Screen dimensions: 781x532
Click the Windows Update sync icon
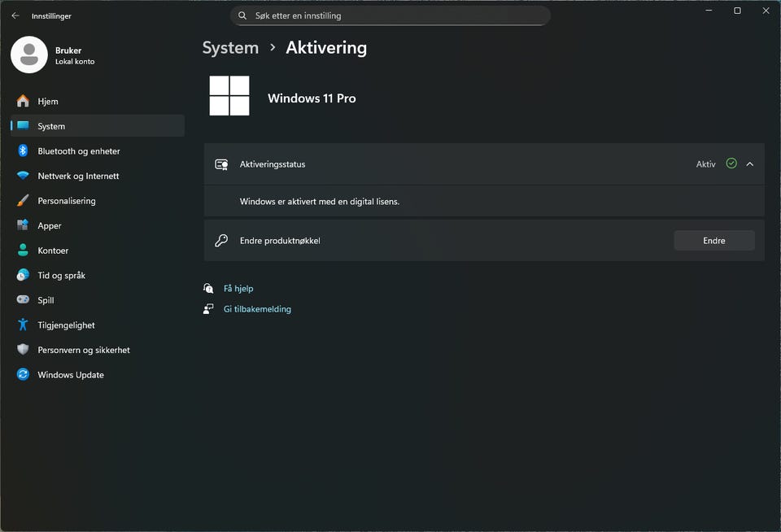point(23,374)
